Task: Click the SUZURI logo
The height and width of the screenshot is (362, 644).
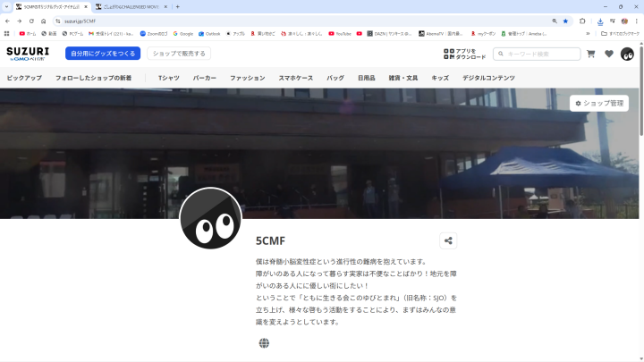Action: (28, 54)
